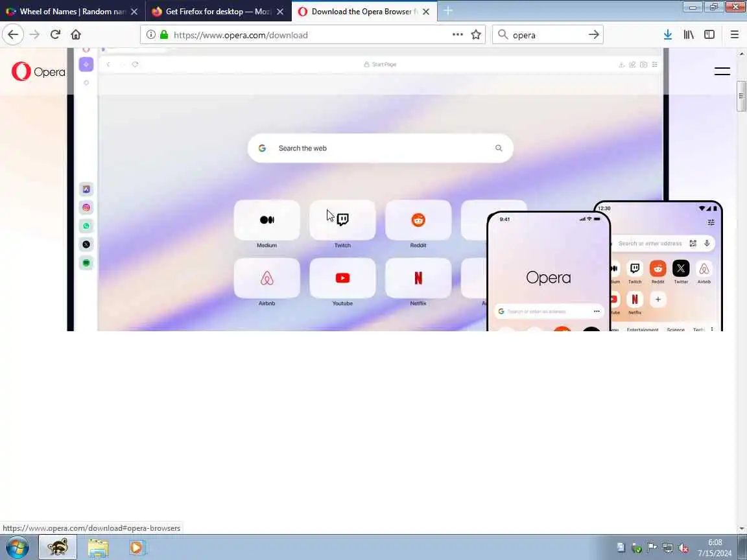The image size is (747, 560).
Task: Click the Airbnb speed dial tile
Action: point(267,278)
